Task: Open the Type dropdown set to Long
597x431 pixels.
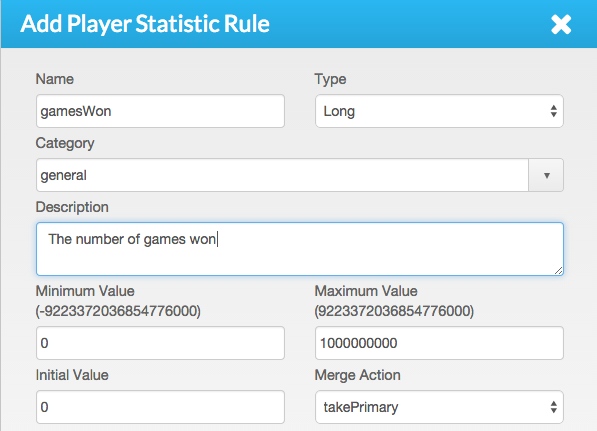Action: click(439, 111)
